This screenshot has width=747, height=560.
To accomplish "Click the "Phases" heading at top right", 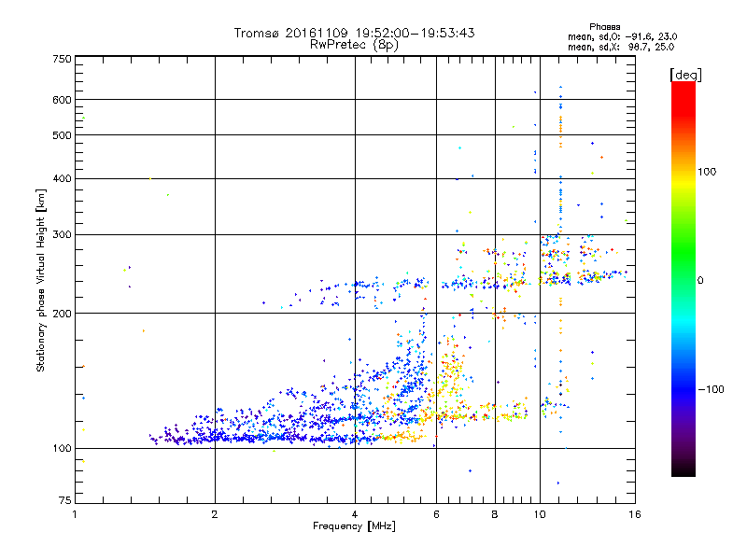I will (x=604, y=27).
